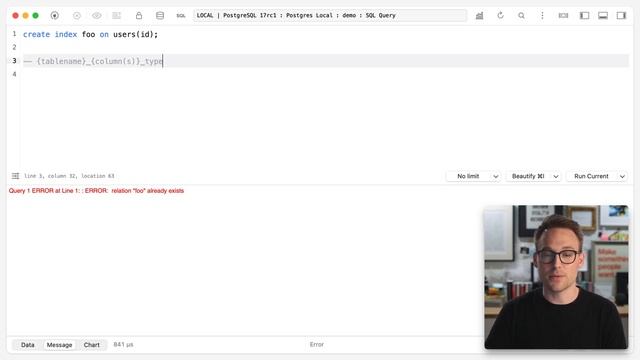Open the SQL query editor icon
Screen dimensions: 640x360
coord(181,16)
